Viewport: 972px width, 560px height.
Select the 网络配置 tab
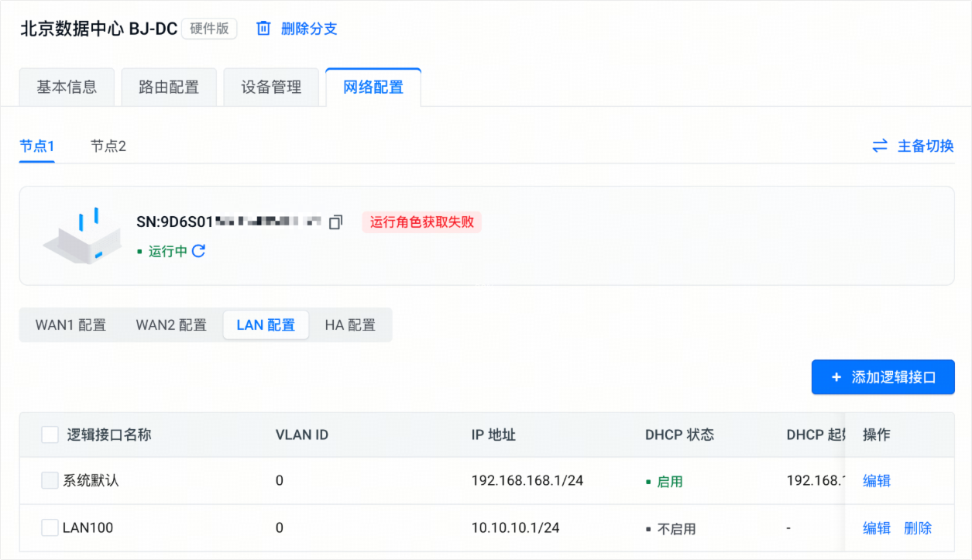(x=373, y=88)
